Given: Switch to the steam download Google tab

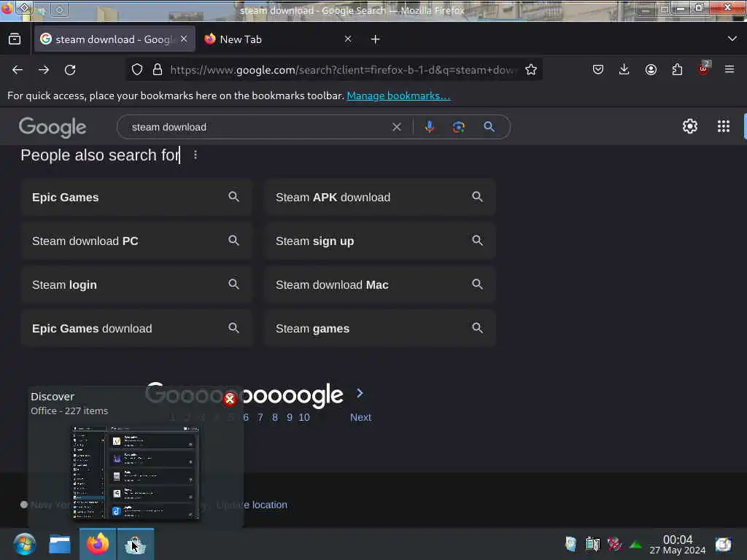Looking at the screenshot, I should coord(114,39).
